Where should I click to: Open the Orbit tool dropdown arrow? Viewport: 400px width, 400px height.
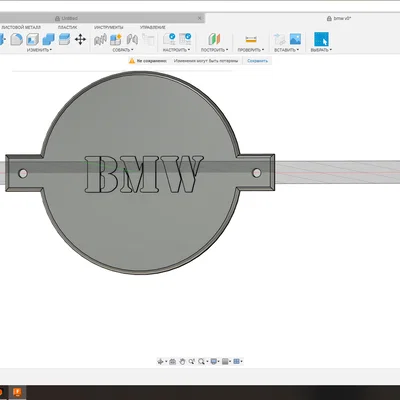pos(166,362)
